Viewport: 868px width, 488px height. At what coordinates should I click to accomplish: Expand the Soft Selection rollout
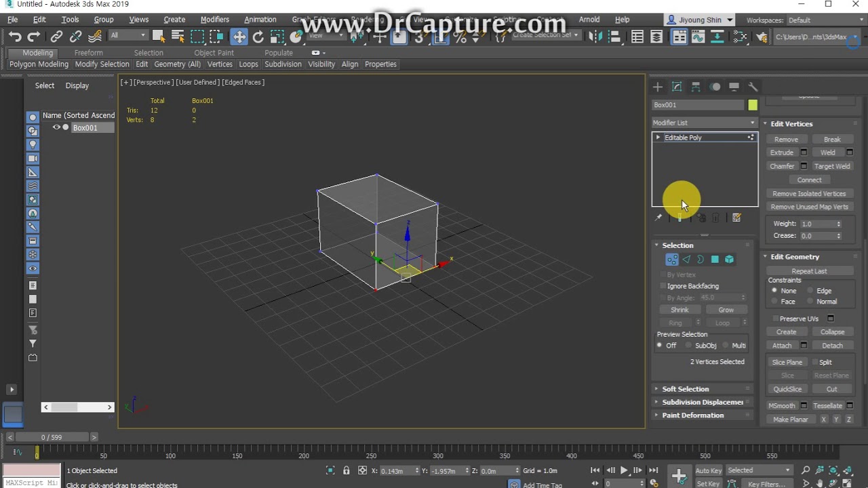pos(685,389)
